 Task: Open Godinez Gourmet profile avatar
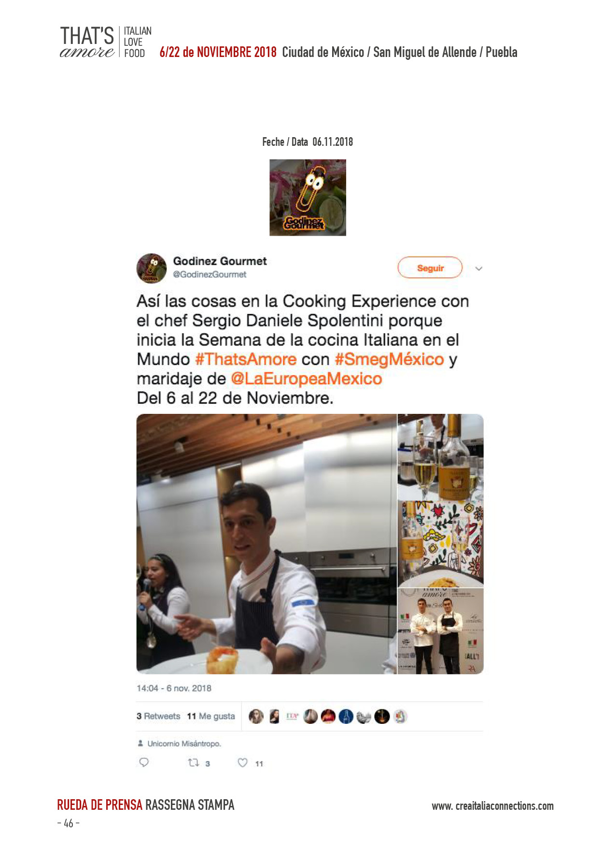(x=151, y=268)
